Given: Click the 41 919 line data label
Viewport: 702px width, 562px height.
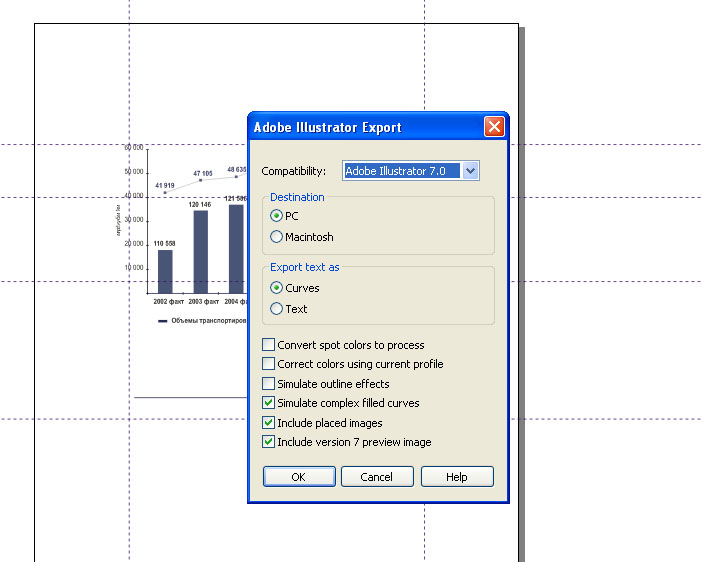Looking at the screenshot, I should (x=165, y=185).
